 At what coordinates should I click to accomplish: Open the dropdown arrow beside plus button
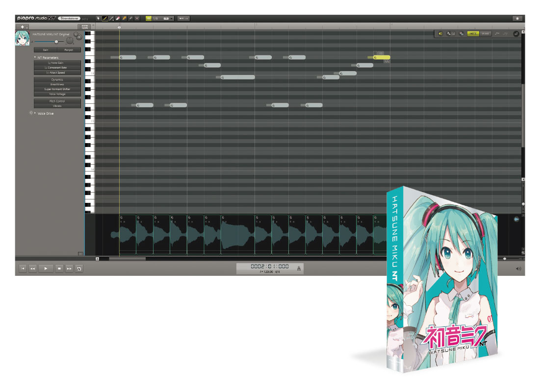click(27, 27)
